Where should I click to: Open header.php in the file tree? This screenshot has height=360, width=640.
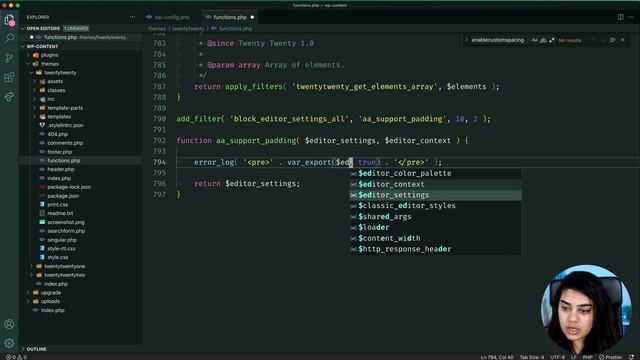[61, 169]
